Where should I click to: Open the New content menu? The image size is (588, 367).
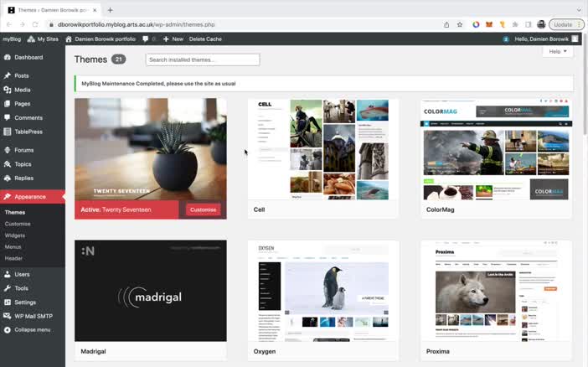tap(173, 39)
